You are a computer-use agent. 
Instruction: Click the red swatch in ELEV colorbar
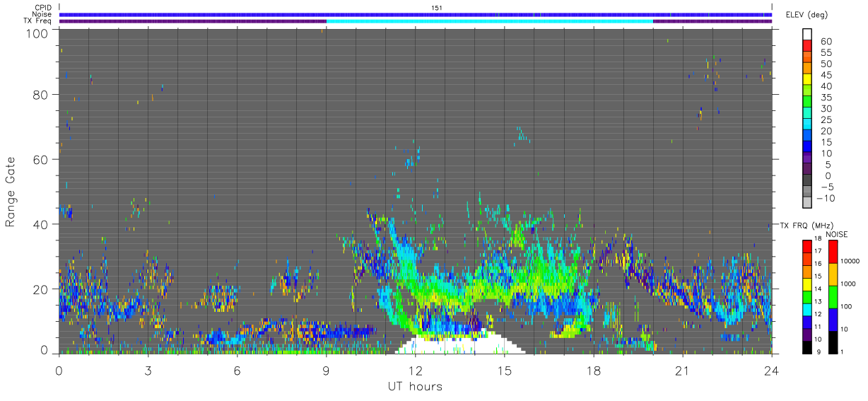807,47
